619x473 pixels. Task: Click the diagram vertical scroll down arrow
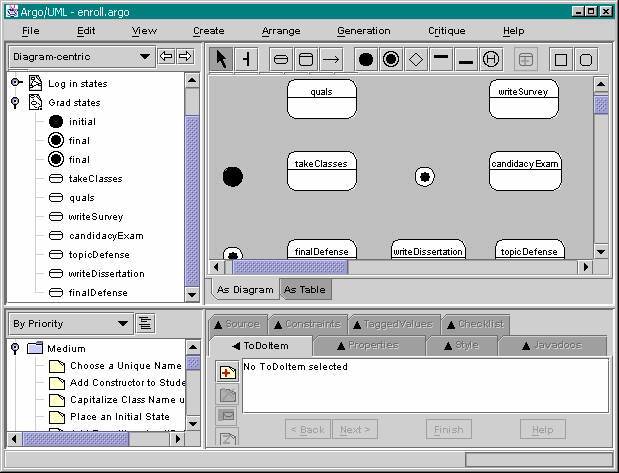coord(601,252)
